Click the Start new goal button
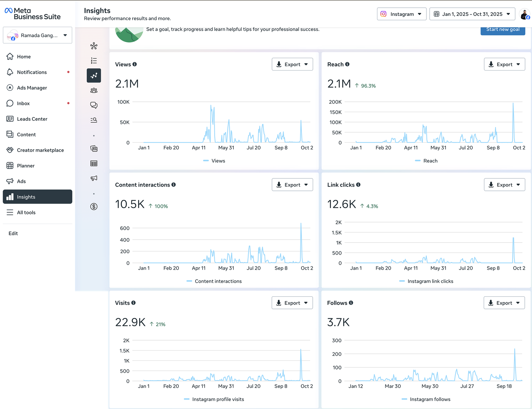 pyautogui.click(x=502, y=30)
